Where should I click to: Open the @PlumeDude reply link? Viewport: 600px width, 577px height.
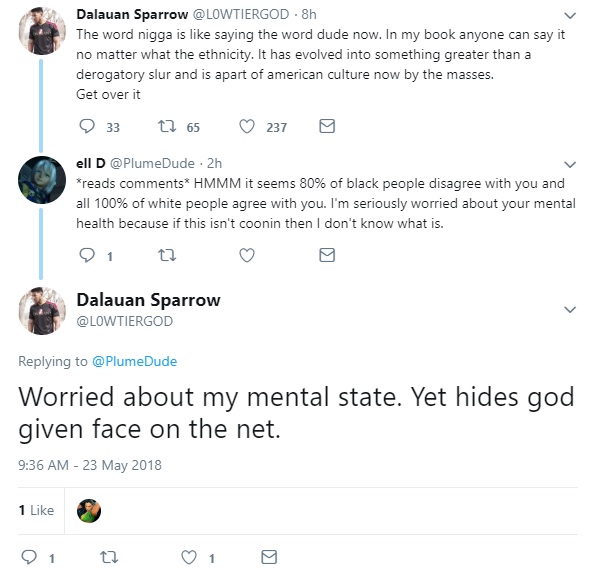click(x=135, y=362)
